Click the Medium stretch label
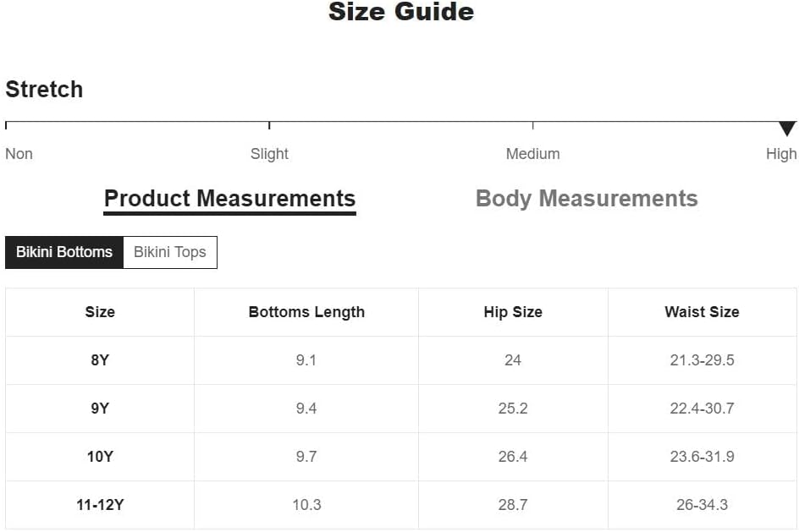 [532, 154]
